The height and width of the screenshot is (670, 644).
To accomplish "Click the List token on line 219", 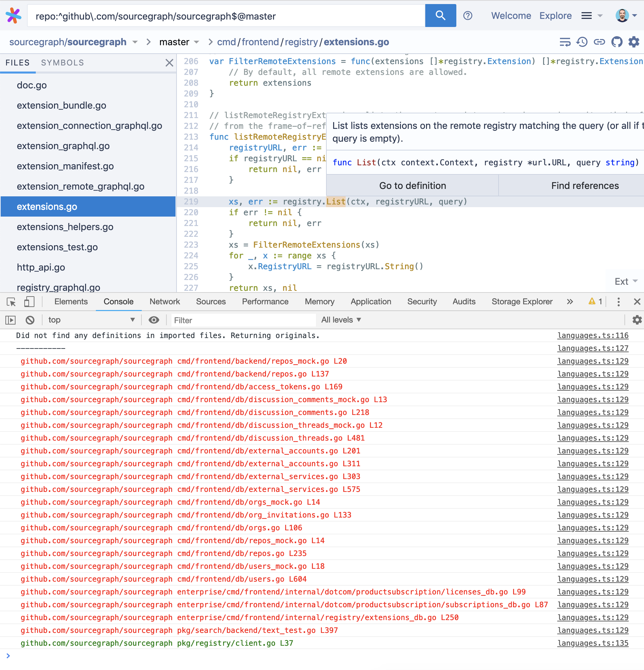I will [x=336, y=202].
